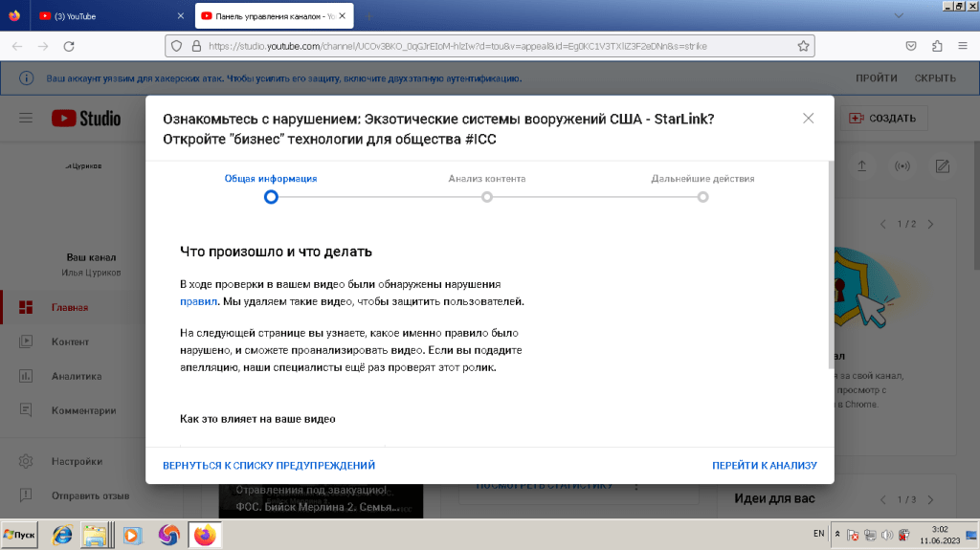Image resolution: width=980 pixels, height=550 pixels.
Task: Open the list all tabs dropdown
Action: coord(898,16)
